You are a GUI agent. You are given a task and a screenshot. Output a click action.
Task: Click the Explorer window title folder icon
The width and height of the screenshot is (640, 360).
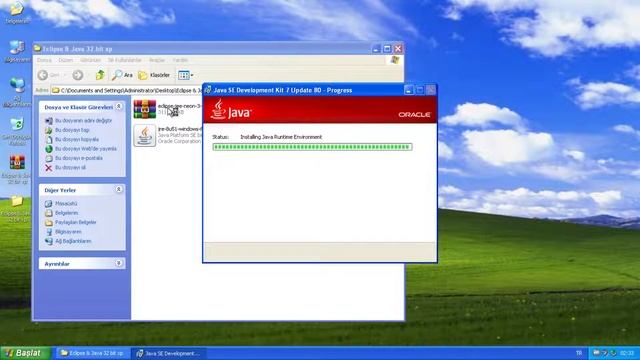tap(38, 49)
